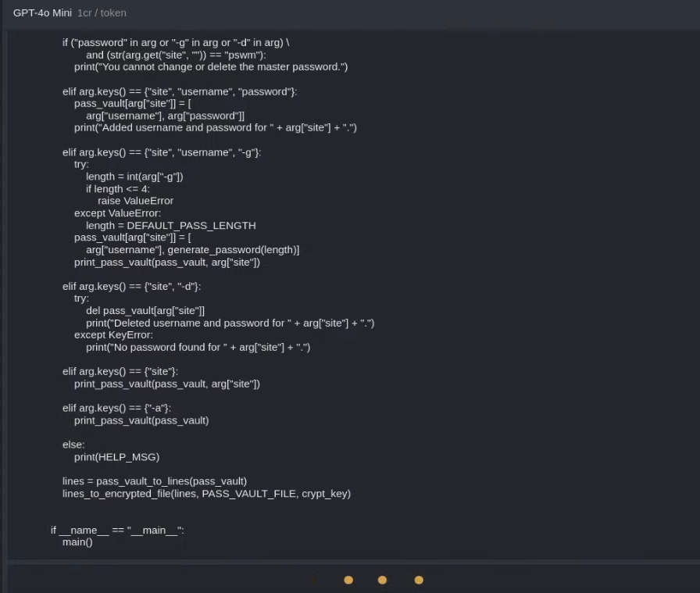Screen dimensions: 700x593
Task: Click the line print_pass_vault(pass_vault)
Action: 141,420
